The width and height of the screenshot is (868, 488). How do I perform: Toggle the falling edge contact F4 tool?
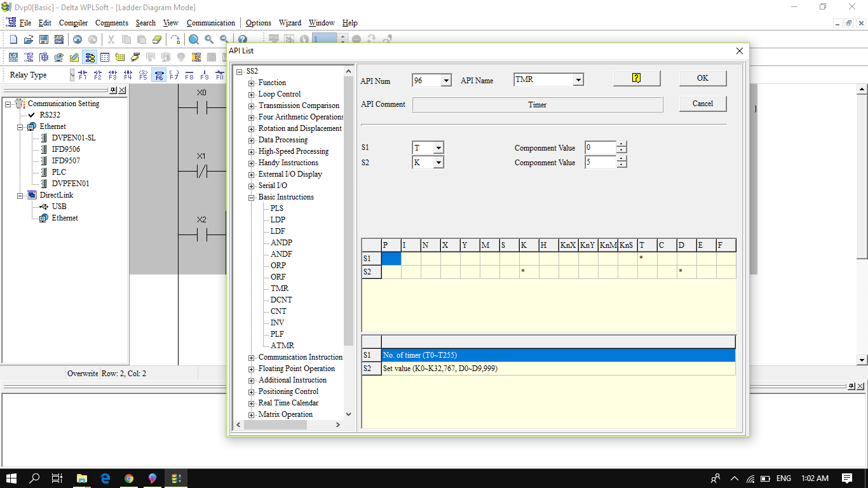coord(129,75)
